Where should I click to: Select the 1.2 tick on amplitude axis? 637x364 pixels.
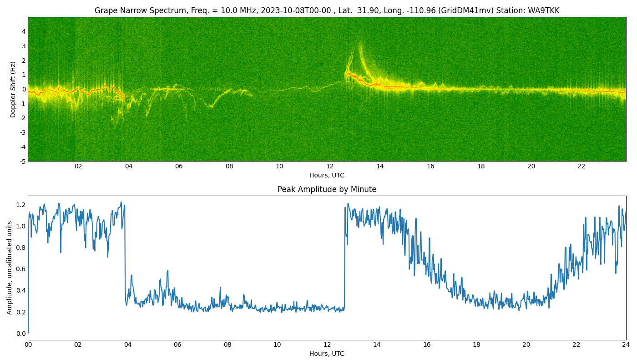[21, 205]
